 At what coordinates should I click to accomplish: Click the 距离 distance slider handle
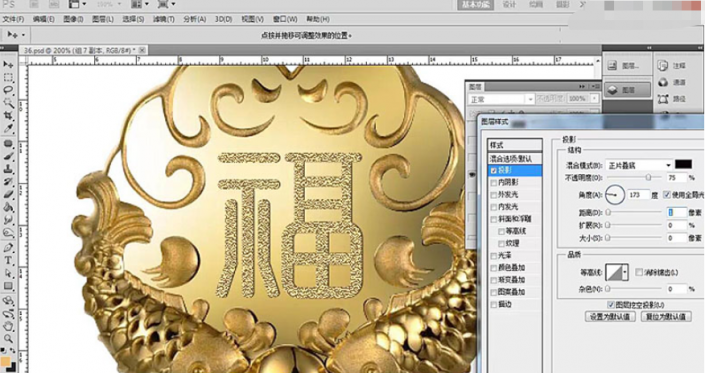[x=608, y=212]
